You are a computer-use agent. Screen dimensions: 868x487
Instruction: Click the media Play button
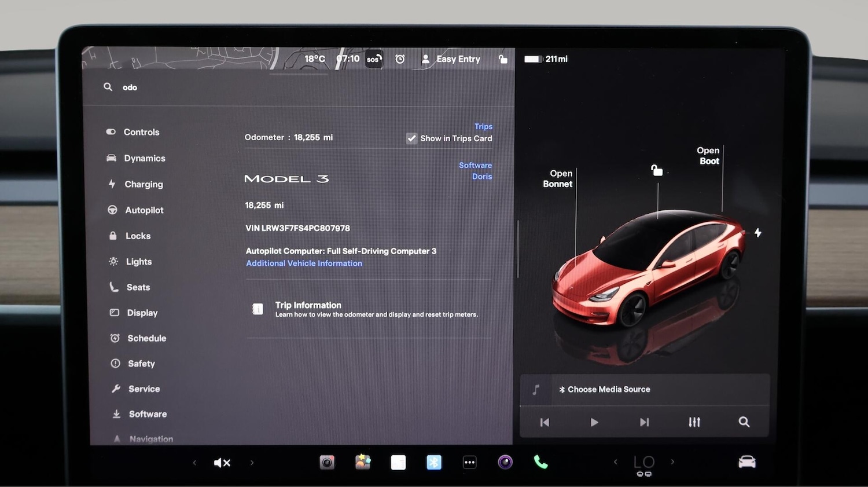pyautogui.click(x=594, y=422)
